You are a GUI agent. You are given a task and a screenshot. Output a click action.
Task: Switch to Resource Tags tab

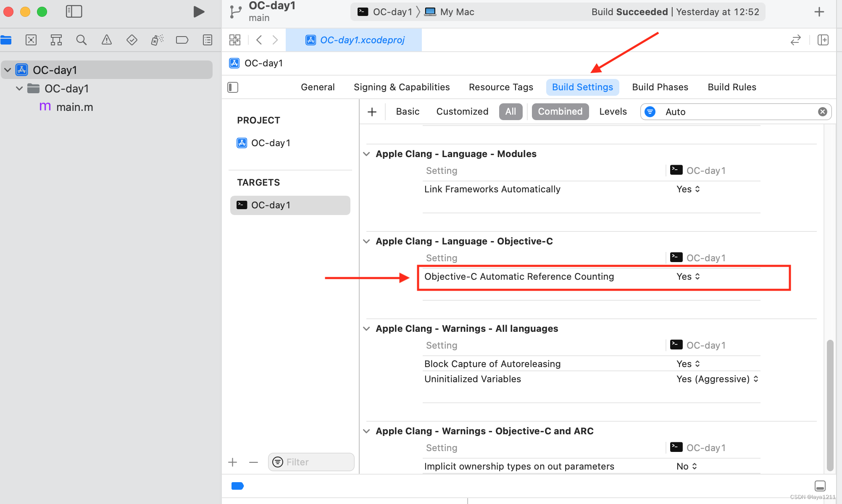coord(501,87)
